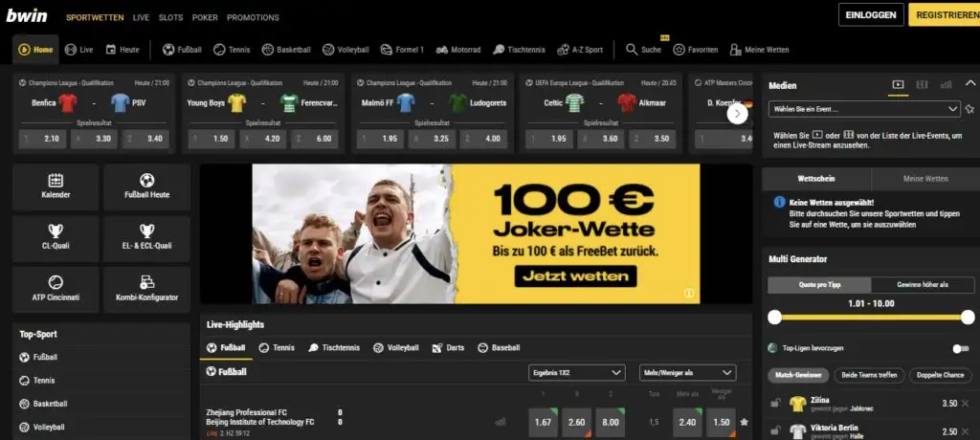Remove Viktoria Berlin tip from Multi Generator

(x=966, y=432)
